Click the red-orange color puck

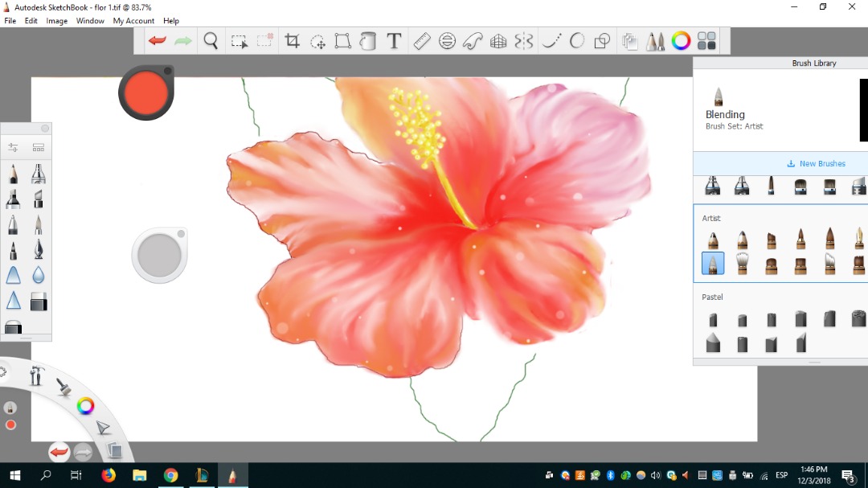(x=146, y=93)
